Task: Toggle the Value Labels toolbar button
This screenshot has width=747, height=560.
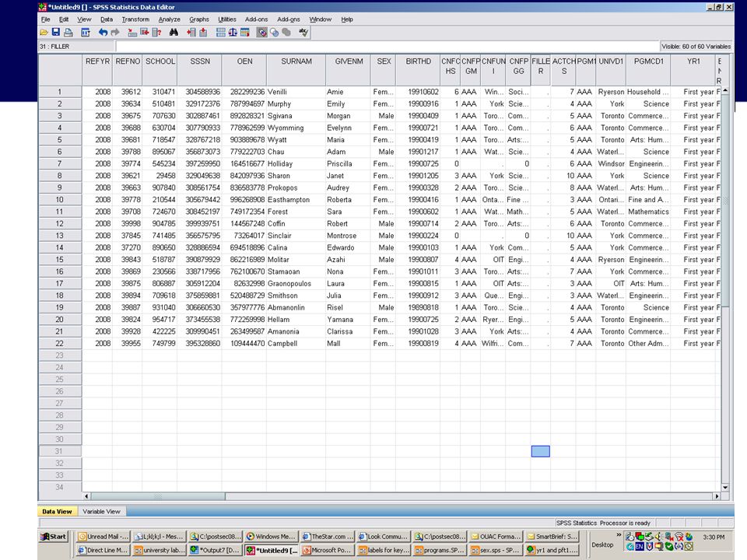Action: 262,33
